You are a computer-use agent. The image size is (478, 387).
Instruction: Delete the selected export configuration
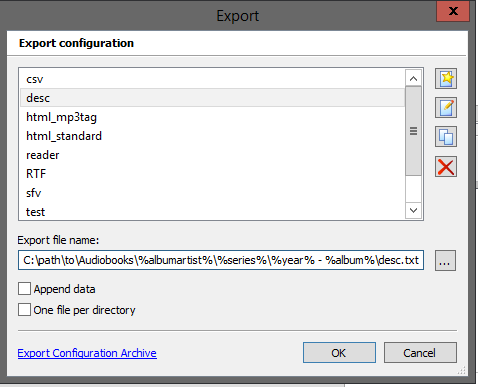(446, 166)
